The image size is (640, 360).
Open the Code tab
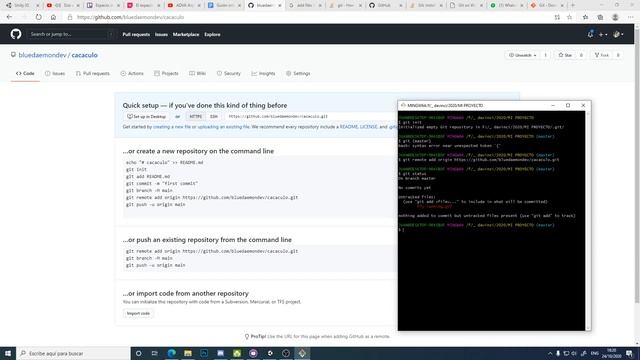[x=25, y=73]
